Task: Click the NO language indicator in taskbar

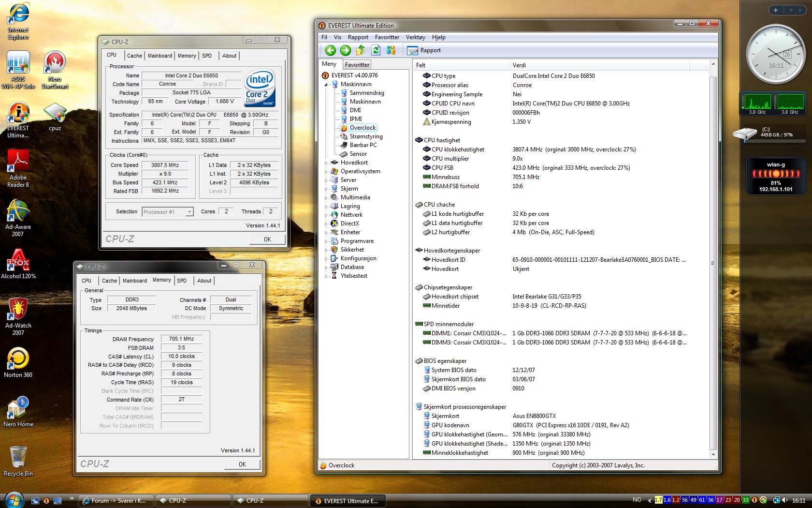Action: coord(637,500)
